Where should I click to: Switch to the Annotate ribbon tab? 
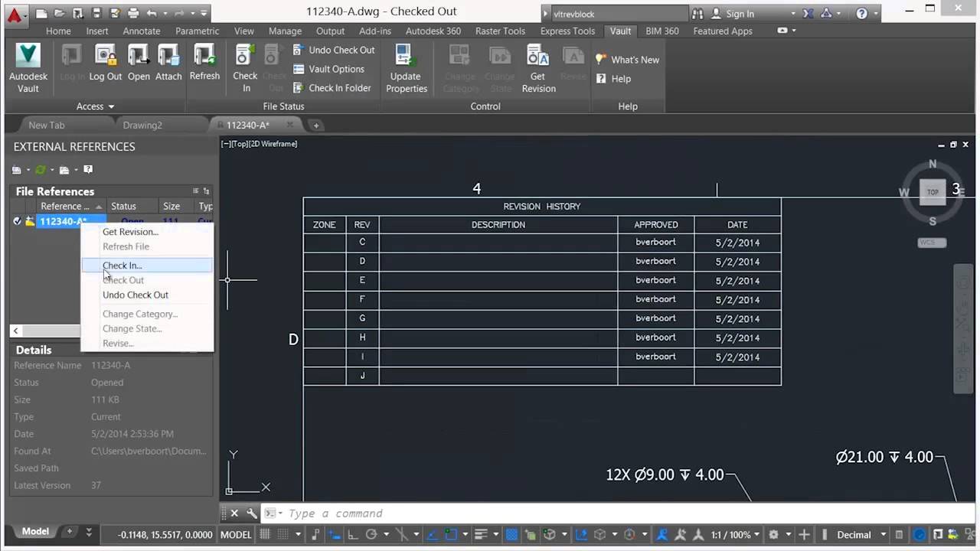(x=142, y=31)
